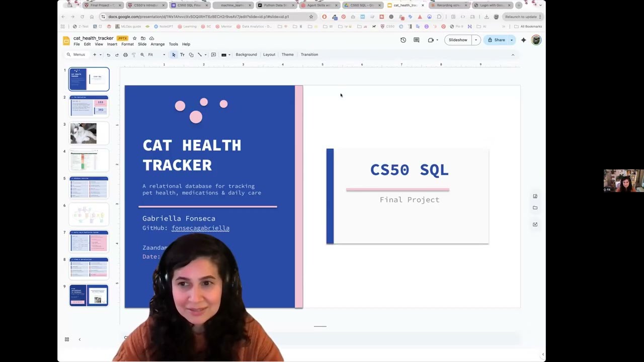Screen dimensions: 644x362
Task: Open grid view at bottom left
Action: pos(66,339)
